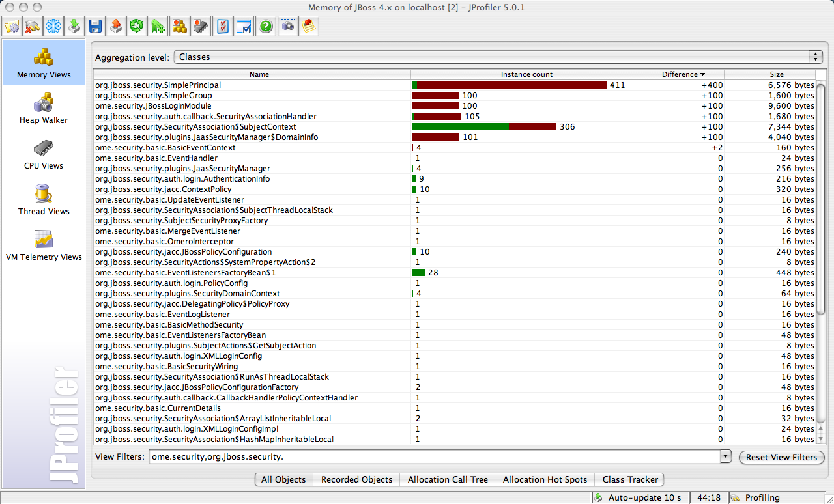Click the 6,576 bytes size value
The width and height of the screenshot is (834, 504).
791,85
